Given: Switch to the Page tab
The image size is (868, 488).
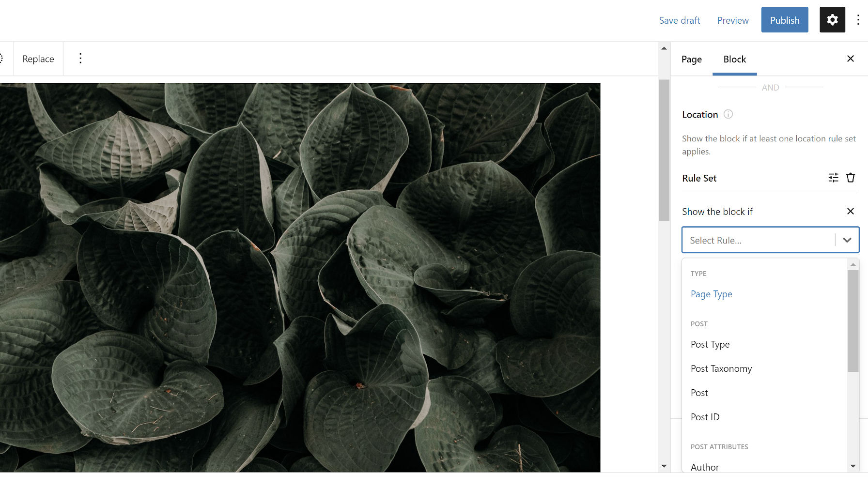Looking at the screenshot, I should tap(691, 59).
